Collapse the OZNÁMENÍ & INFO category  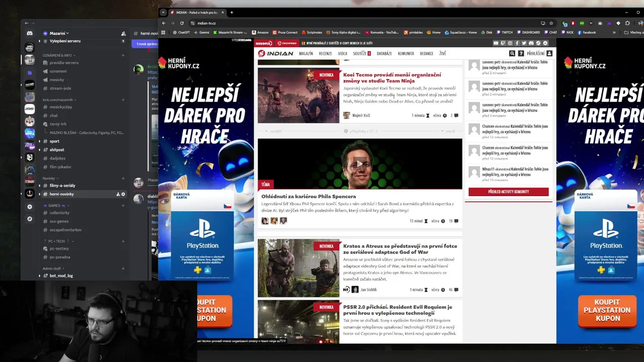tap(59, 55)
